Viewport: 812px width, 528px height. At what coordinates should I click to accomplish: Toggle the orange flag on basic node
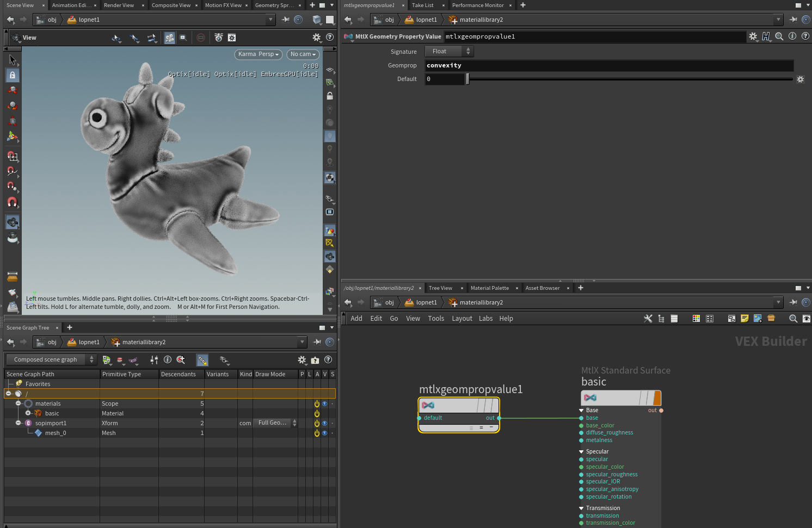point(657,397)
